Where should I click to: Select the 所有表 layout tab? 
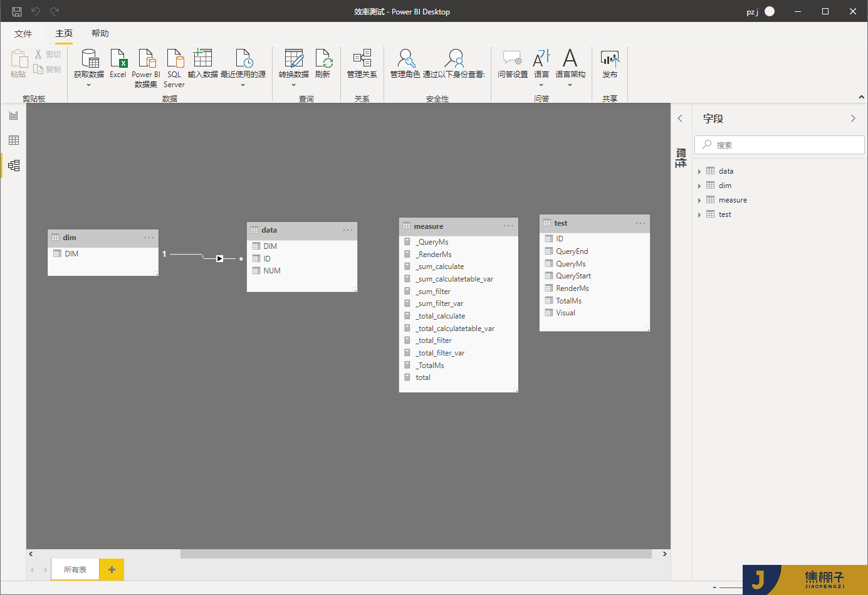[x=75, y=569]
